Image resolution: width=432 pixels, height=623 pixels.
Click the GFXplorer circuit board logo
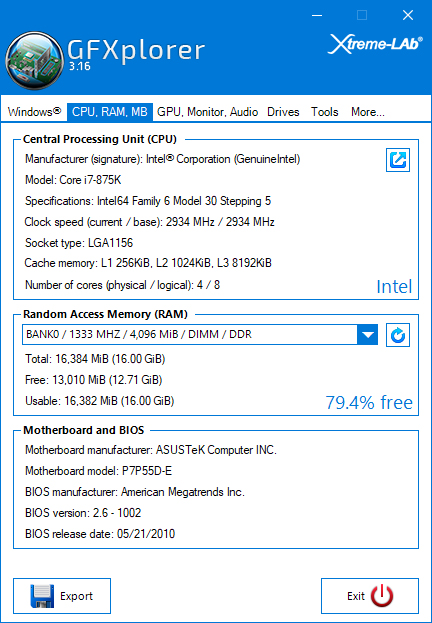pos(35,60)
